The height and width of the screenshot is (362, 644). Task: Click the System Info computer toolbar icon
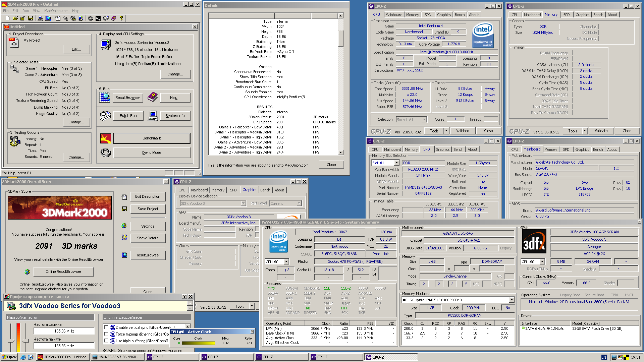pyautogui.click(x=40, y=18)
